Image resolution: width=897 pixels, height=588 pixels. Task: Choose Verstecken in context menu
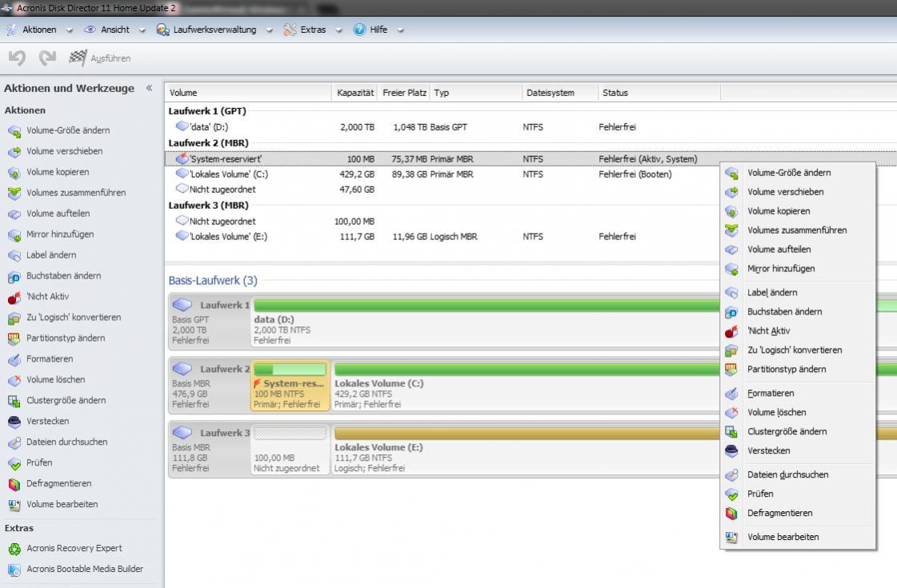(x=798, y=450)
